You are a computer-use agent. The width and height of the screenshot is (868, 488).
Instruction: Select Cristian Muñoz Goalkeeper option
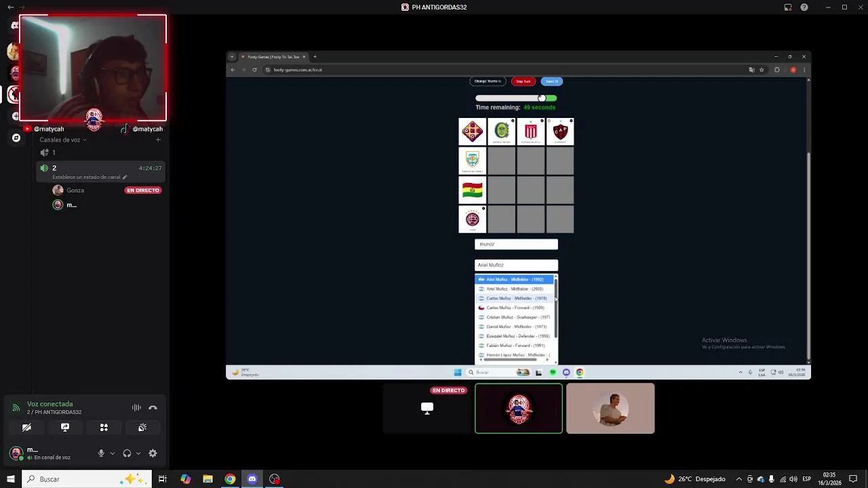pyautogui.click(x=514, y=317)
